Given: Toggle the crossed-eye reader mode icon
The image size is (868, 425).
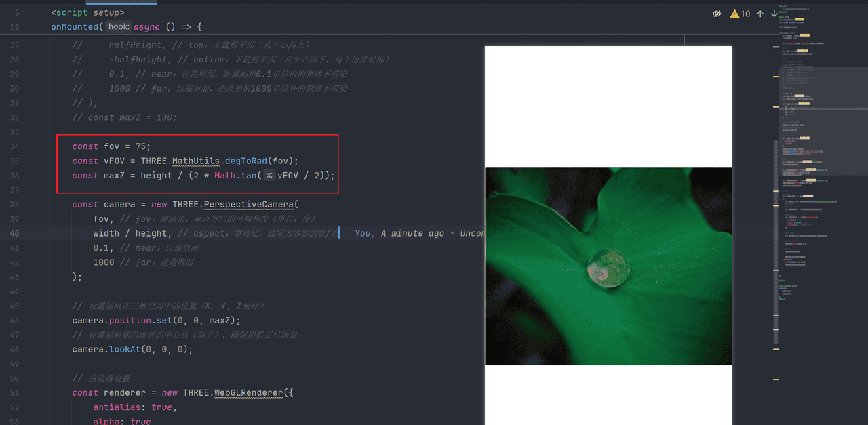Looking at the screenshot, I should click(x=717, y=14).
